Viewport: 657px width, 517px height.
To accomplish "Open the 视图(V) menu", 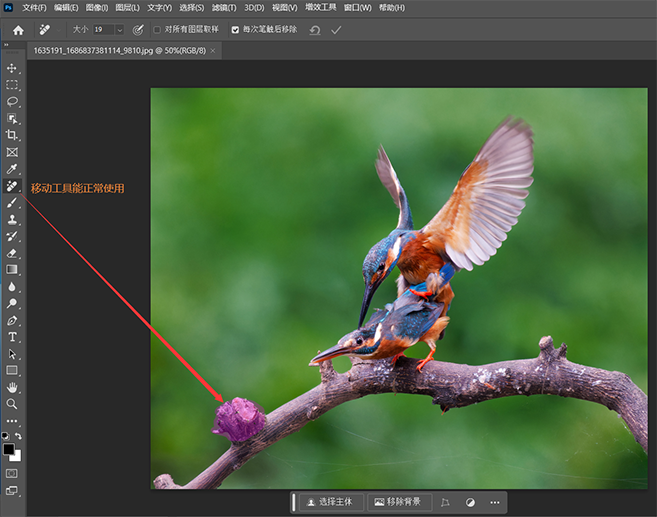I will coord(285,8).
